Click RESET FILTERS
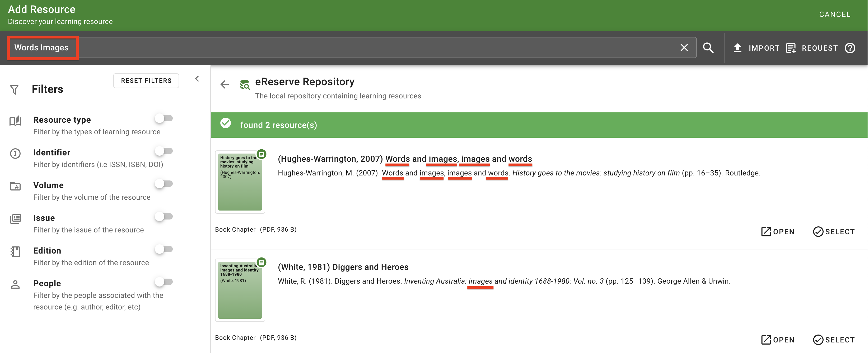Viewport: 868px width, 353px height. [146, 80]
